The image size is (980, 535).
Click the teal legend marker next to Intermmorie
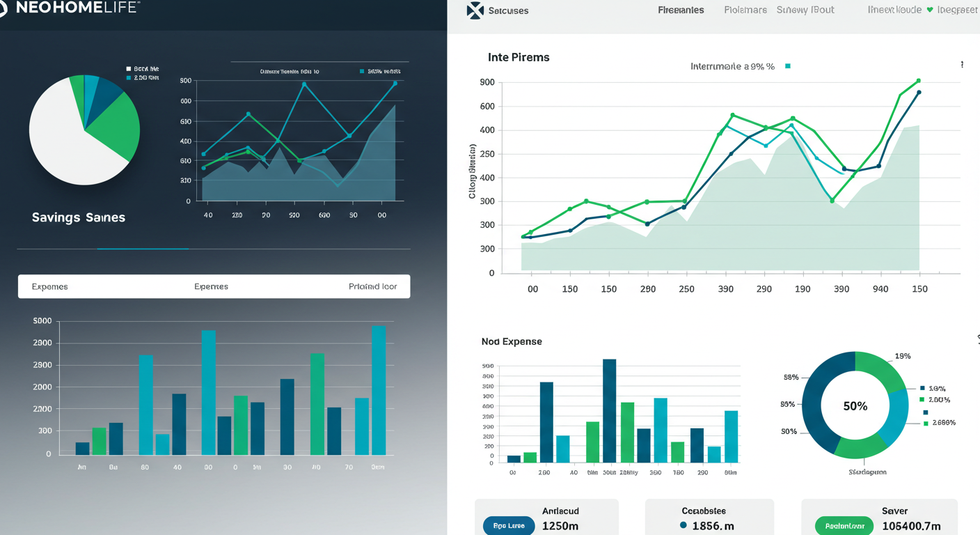787,67
